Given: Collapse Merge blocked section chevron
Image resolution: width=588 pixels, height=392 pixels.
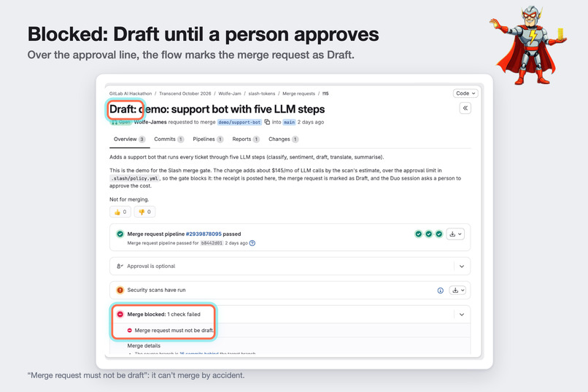Looking at the screenshot, I should (462, 315).
